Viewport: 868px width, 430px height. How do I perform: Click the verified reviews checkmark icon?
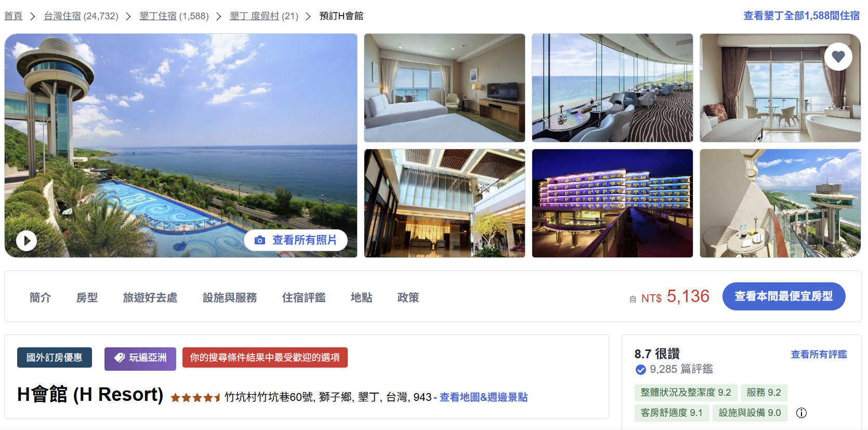click(x=641, y=370)
